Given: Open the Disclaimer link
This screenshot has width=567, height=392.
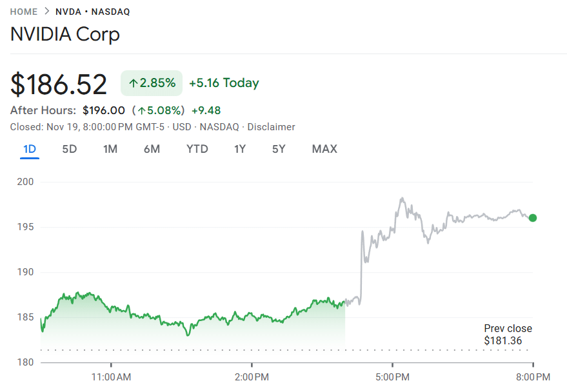Looking at the screenshot, I should coord(271,127).
